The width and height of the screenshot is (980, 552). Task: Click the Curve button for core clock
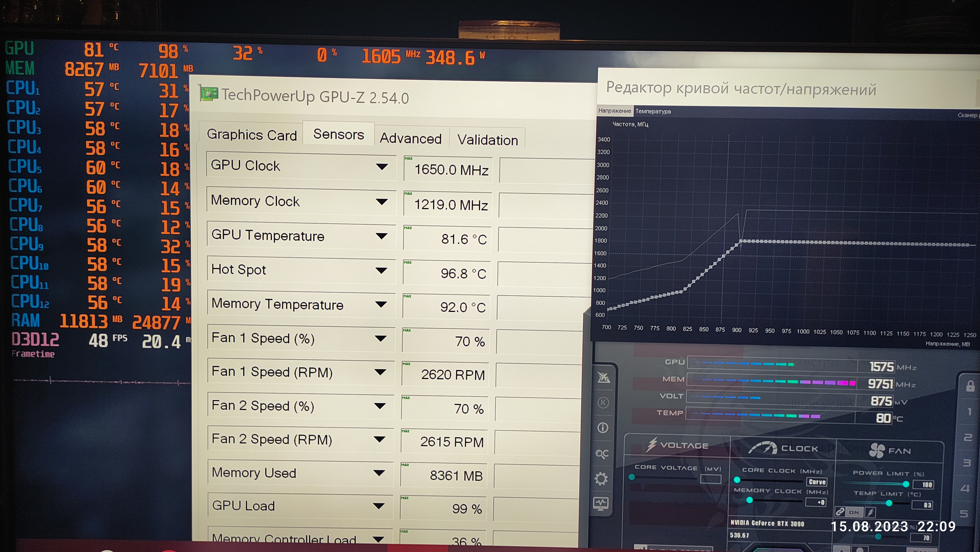817,482
